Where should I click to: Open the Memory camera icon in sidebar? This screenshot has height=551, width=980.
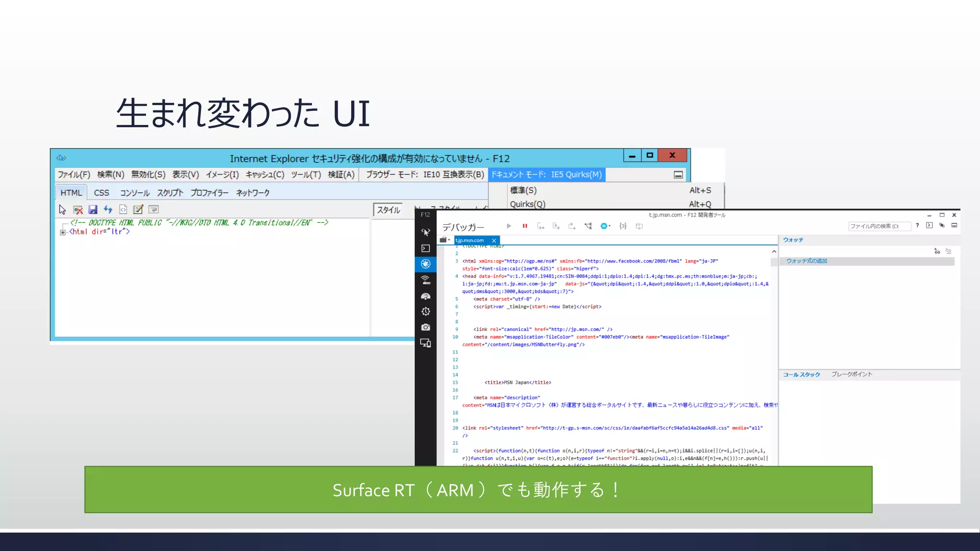[x=425, y=327]
